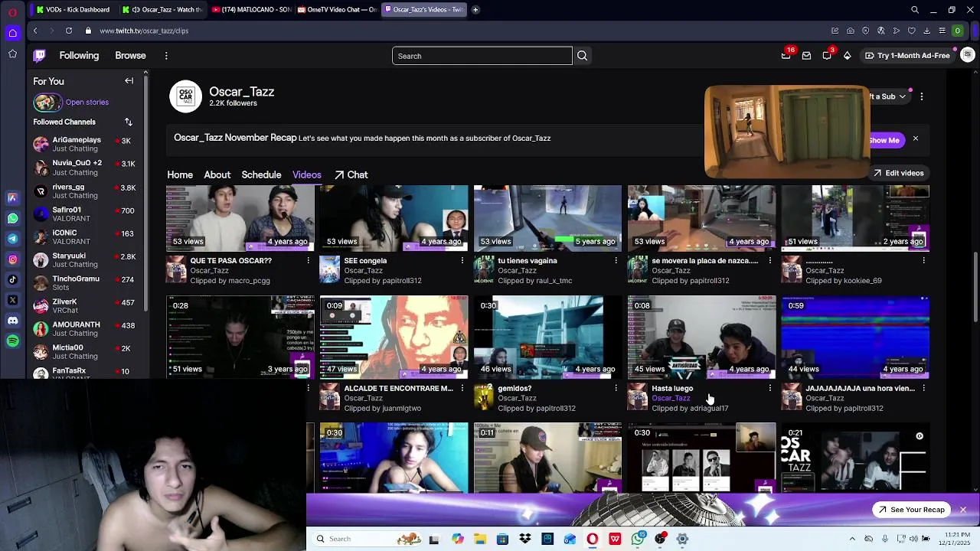The image size is (980, 551).
Task: Open Discord in Opera sidebar
Action: (x=13, y=321)
